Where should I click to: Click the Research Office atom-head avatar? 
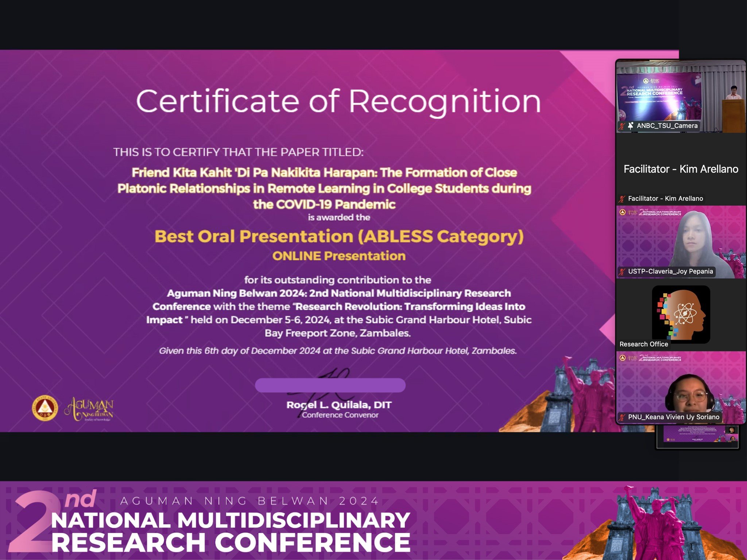click(x=681, y=314)
